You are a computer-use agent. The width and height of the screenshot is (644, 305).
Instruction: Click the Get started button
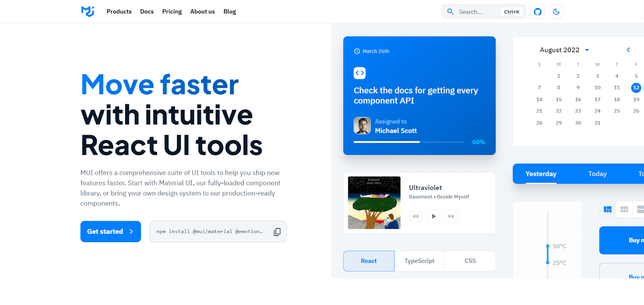click(x=111, y=231)
